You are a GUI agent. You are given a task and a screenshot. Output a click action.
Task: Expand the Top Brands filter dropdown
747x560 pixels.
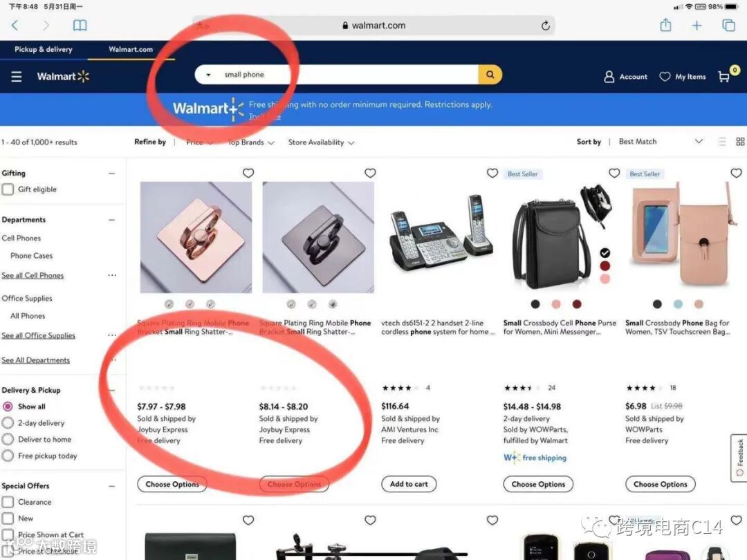point(250,142)
